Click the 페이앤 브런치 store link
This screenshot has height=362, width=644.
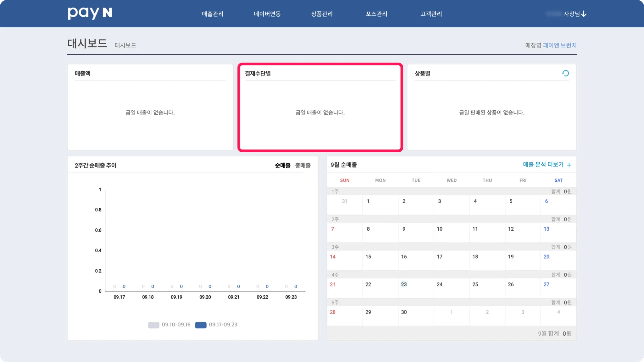click(559, 45)
